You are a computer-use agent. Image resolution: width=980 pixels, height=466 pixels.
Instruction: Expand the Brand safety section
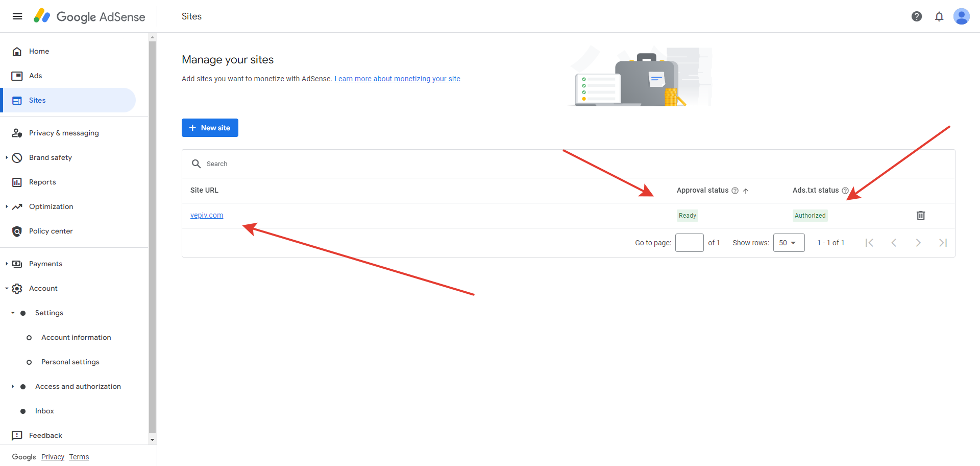point(7,157)
